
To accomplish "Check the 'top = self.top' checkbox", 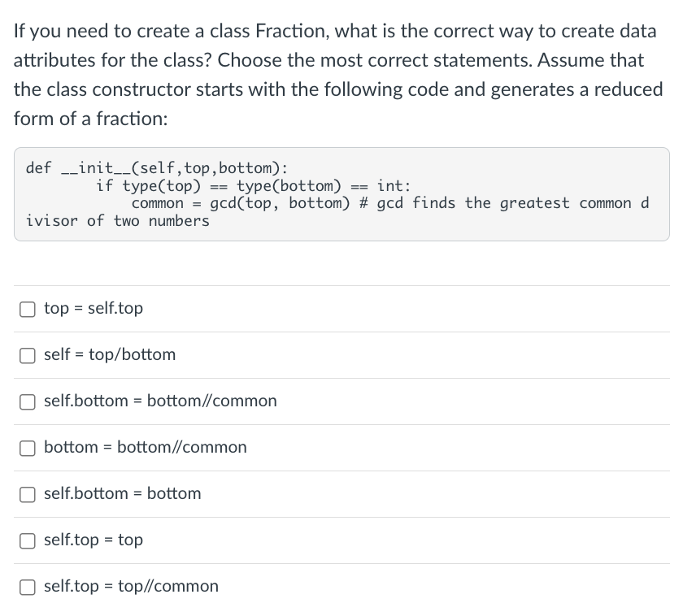I will pyautogui.click(x=27, y=309).
